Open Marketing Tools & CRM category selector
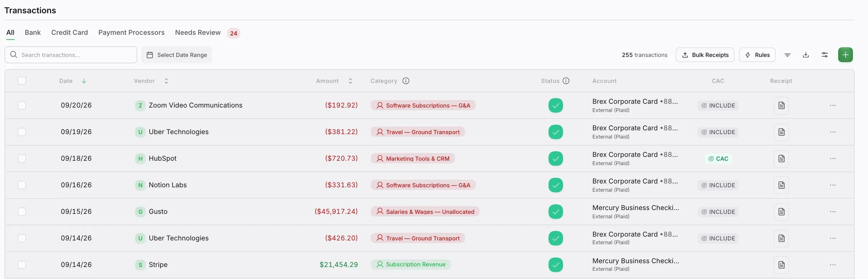 pos(413,158)
